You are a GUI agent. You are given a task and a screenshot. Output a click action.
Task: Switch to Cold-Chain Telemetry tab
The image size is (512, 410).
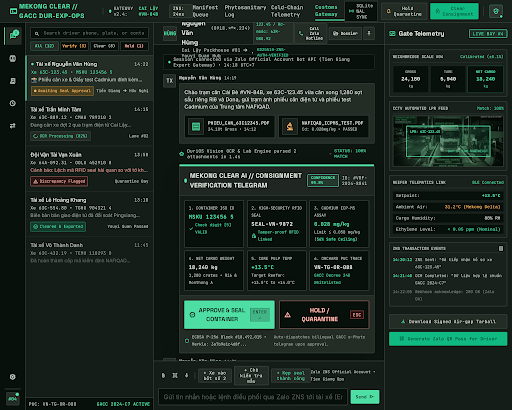pyautogui.click(x=287, y=11)
